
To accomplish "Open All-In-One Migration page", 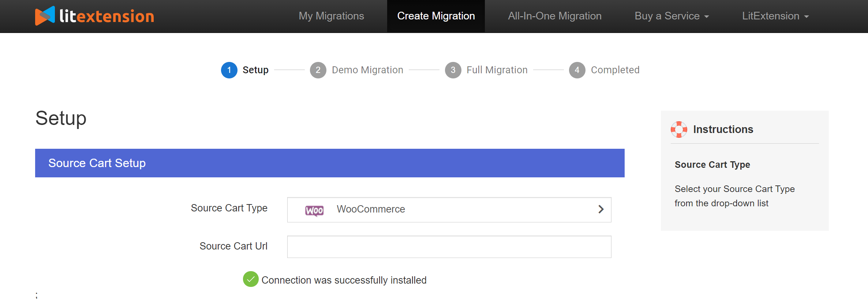I will (x=554, y=16).
